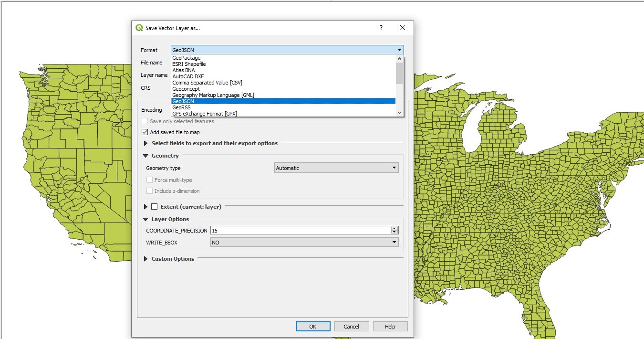Screen dimensions: 644x339
Task: Select GPS eXchange Format [GPX] option
Action: (x=205, y=114)
